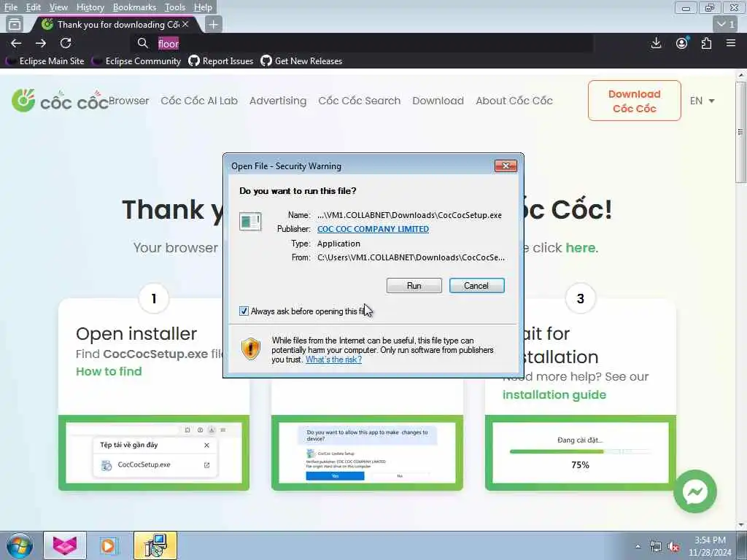
Task: Open the View menu
Action: pos(58,7)
